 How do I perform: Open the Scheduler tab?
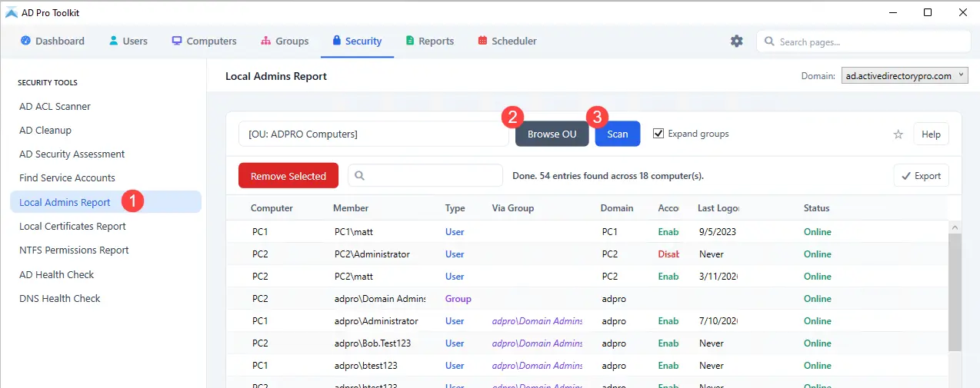pyautogui.click(x=507, y=41)
